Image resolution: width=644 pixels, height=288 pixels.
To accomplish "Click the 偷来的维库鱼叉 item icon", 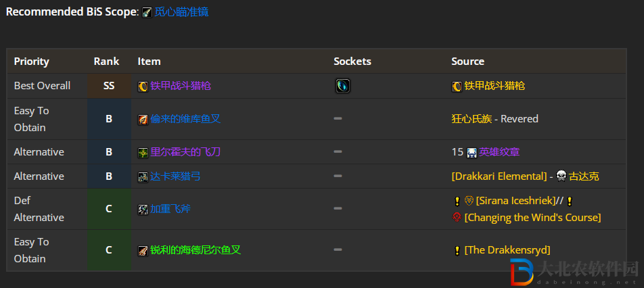I will pyautogui.click(x=143, y=120).
